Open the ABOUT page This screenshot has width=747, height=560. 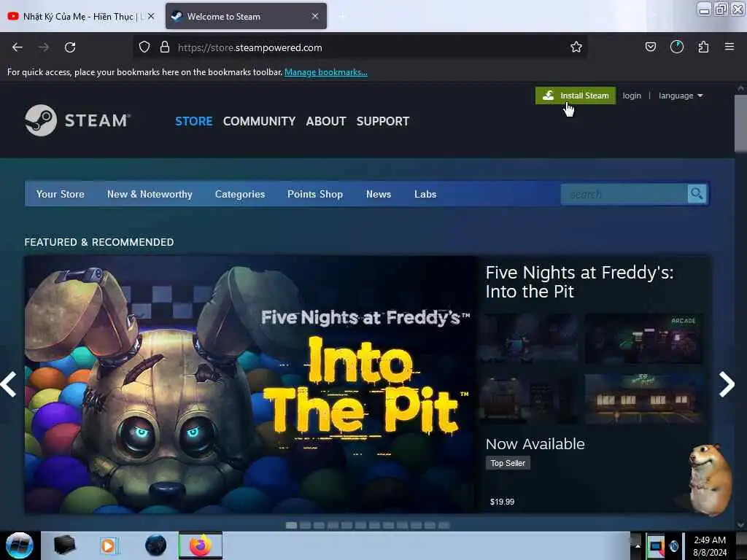click(326, 122)
